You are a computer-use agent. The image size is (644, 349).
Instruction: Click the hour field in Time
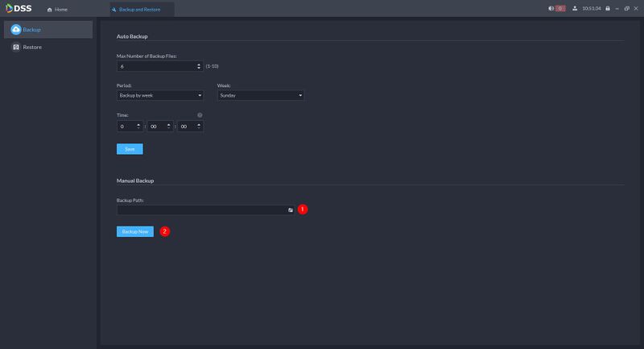pos(130,127)
